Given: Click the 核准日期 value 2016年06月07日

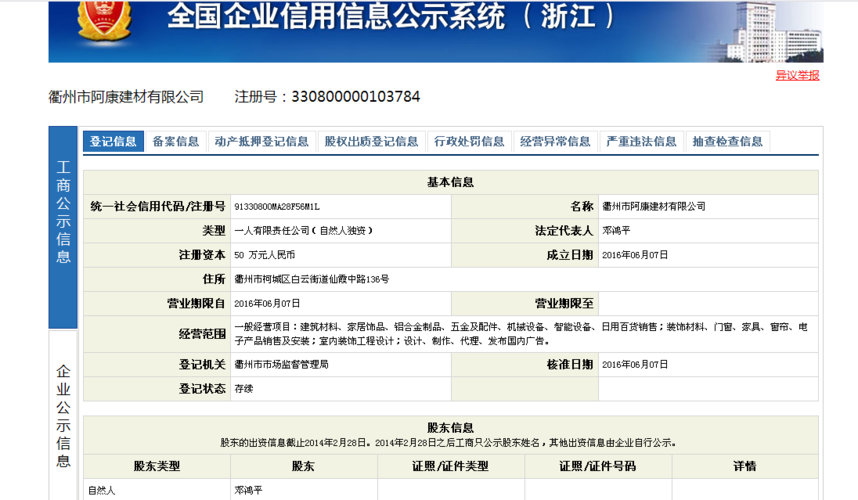Looking at the screenshot, I should [635, 364].
